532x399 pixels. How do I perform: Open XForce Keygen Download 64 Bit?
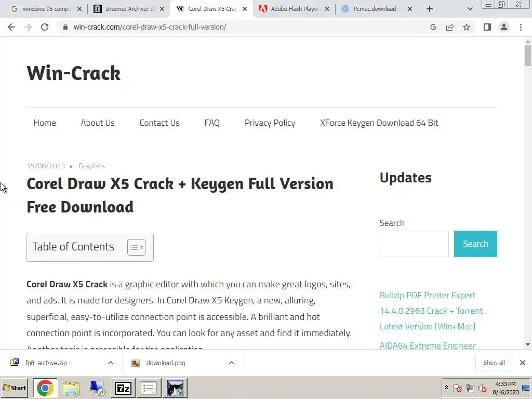379,123
